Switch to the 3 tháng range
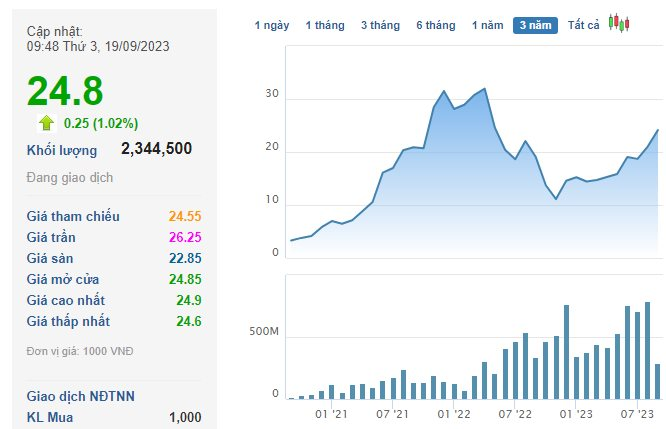The width and height of the screenshot is (666, 429). click(379, 25)
